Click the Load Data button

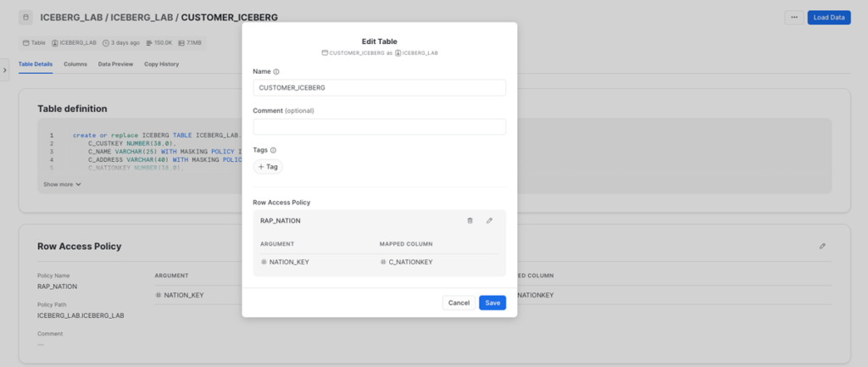tap(829, 17)
